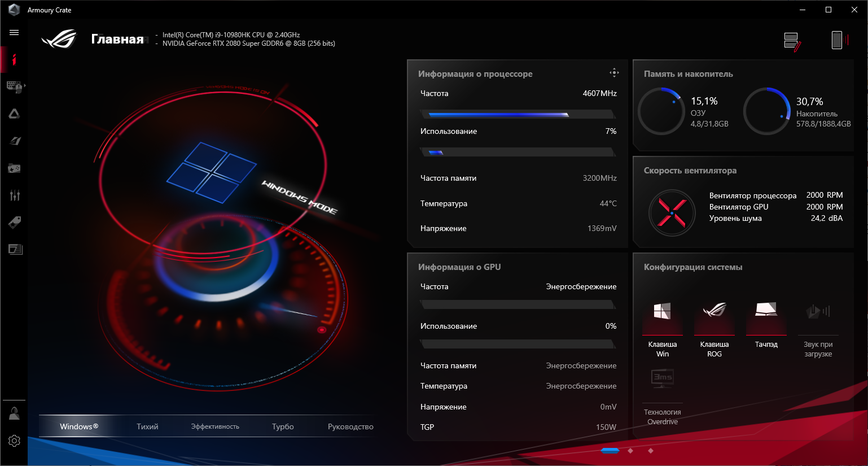The height and width of the screenshot is (466, 868).
Task: Open the Featured deals tag icon
Action: (x=15, y=222)
